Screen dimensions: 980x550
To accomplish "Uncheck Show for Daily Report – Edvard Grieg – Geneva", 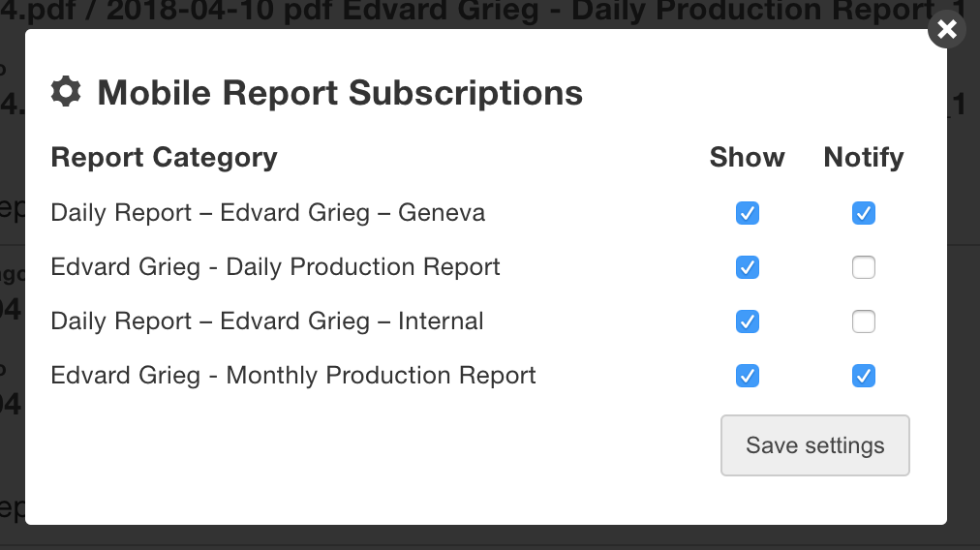I will tap(747, 213).
